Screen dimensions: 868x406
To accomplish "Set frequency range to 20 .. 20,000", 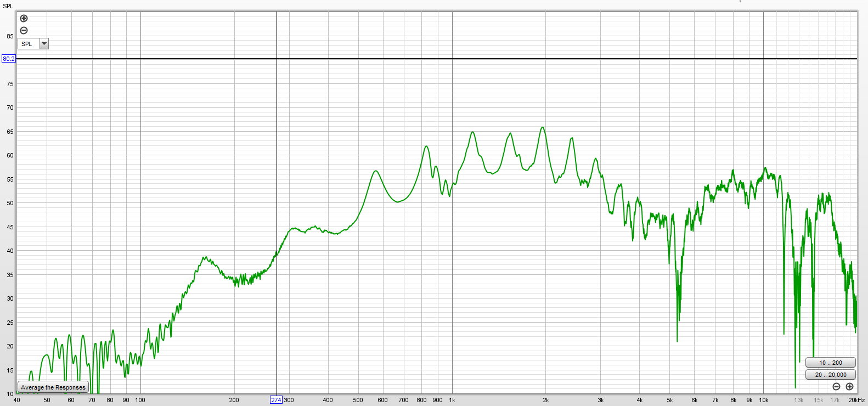I will pos(831,375).
